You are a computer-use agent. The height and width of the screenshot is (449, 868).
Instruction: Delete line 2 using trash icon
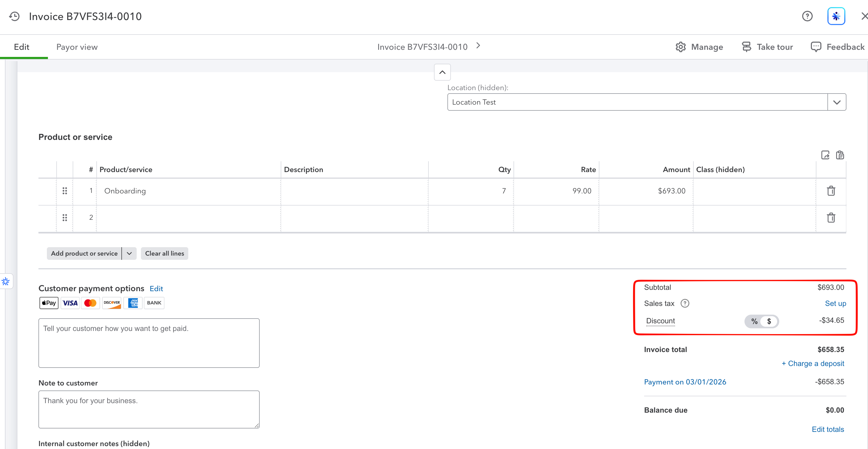(x=831, y=217)
